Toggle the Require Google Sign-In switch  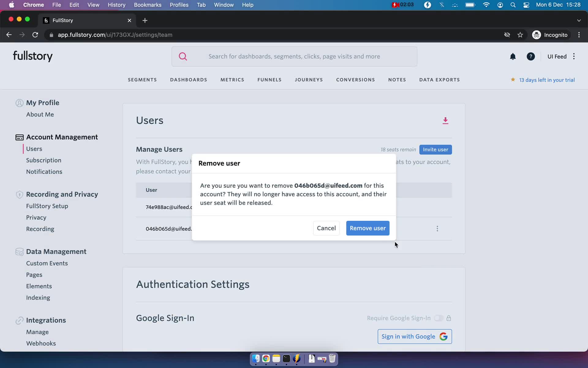click(439, 318)
